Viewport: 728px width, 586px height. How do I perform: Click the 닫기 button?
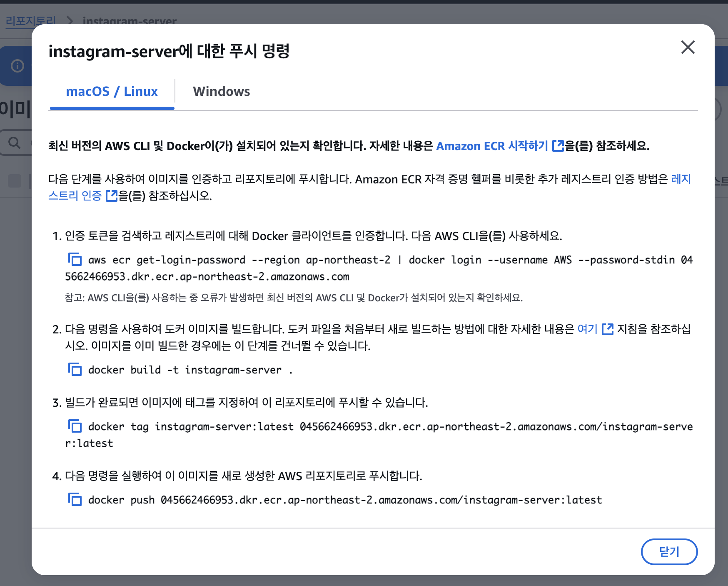[x=669, y=552]
